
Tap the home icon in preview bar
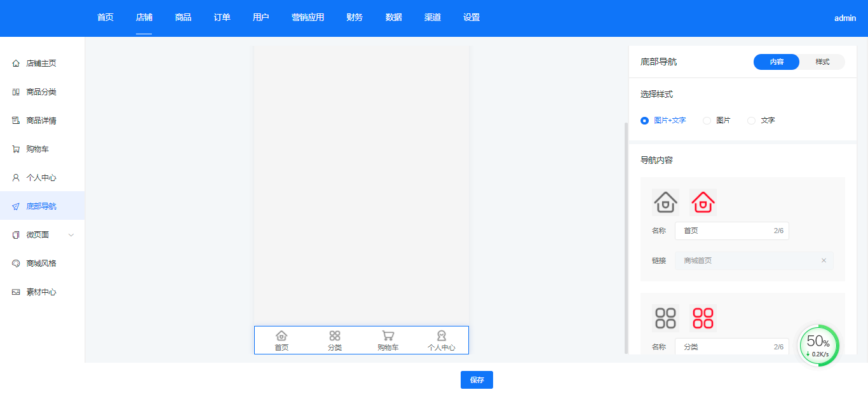[281, 336]
